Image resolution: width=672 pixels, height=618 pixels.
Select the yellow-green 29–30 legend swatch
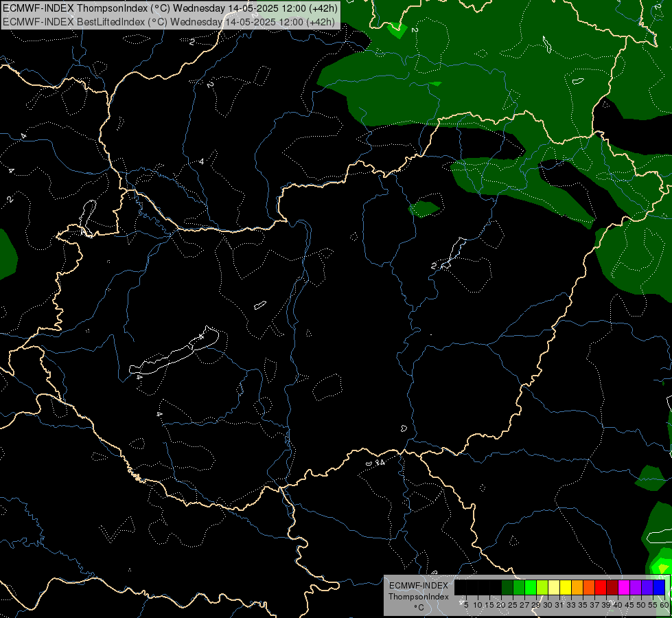(x=542, y=587)
